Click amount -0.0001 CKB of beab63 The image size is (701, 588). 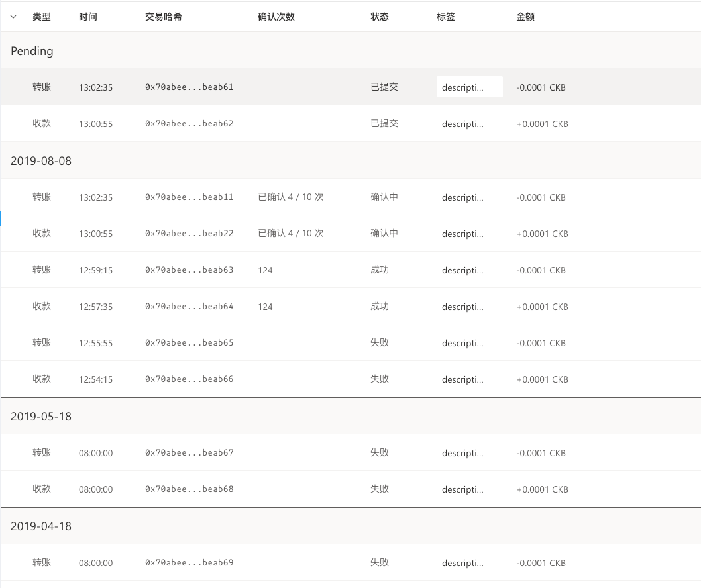coord(541,270)
